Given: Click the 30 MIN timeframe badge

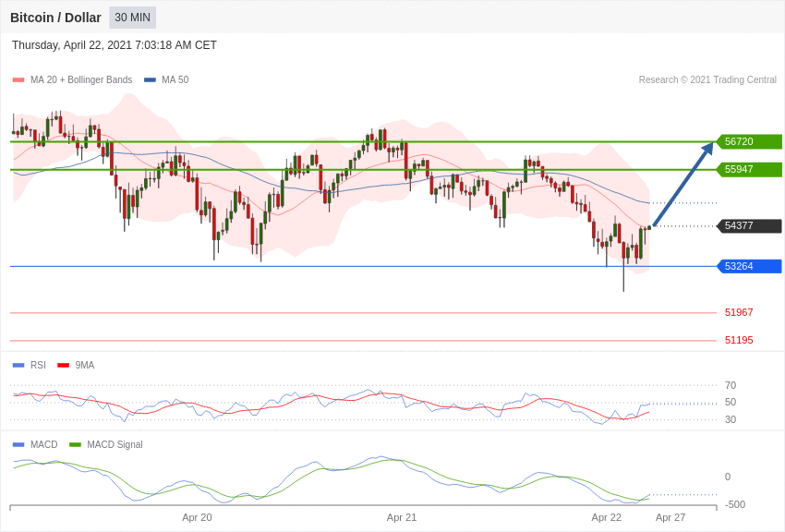Looking at the screenshot, I should [133, 18].
